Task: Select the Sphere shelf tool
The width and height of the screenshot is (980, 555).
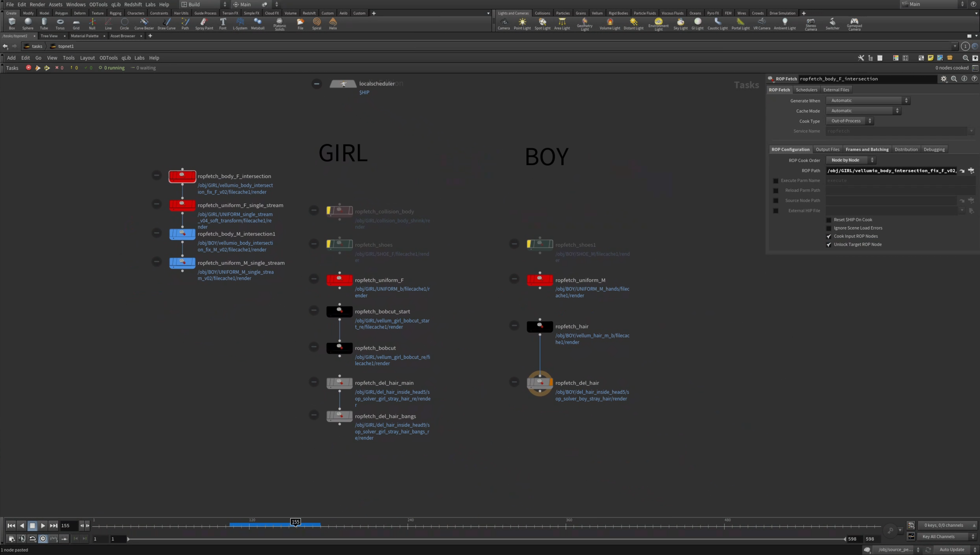Action: tap(28, 24)
